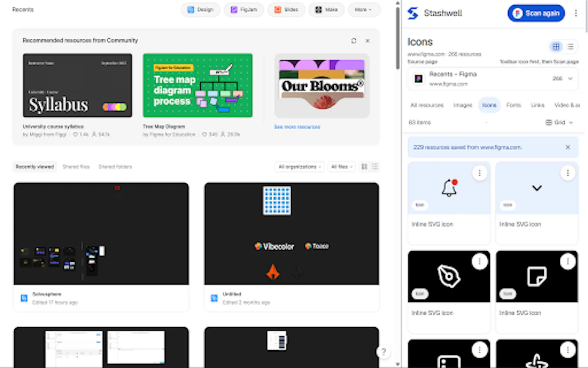Create a new Slides file
Image resolution: width=588 pixels, height=368 pixels.
click(x=286, y=10)
